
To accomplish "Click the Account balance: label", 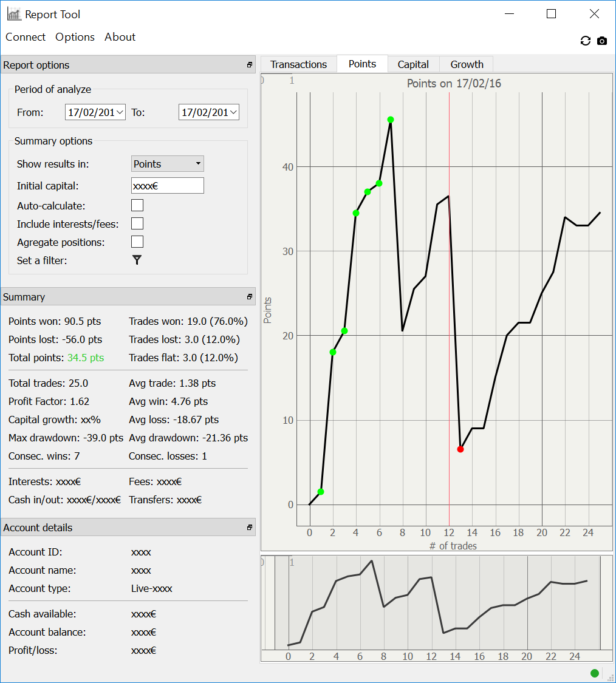I will (47, 632).
